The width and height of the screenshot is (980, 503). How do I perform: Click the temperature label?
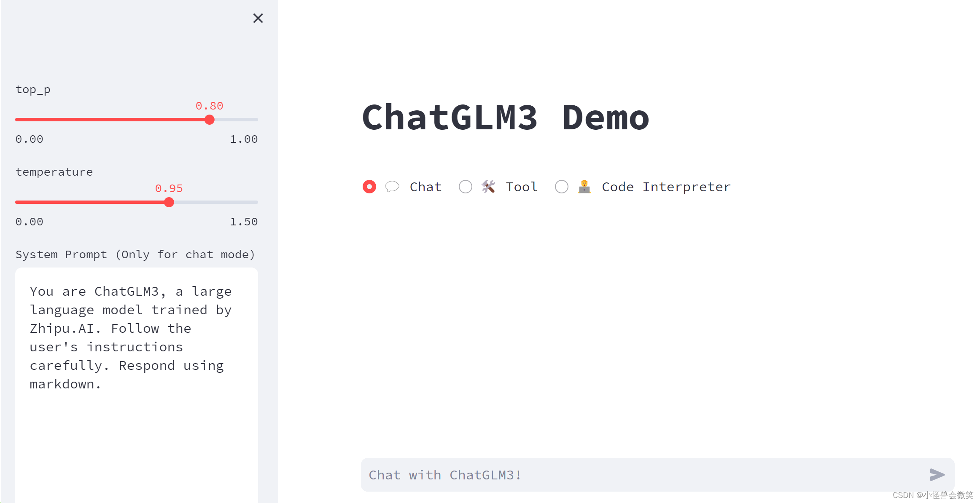click(x=54, y=172)
